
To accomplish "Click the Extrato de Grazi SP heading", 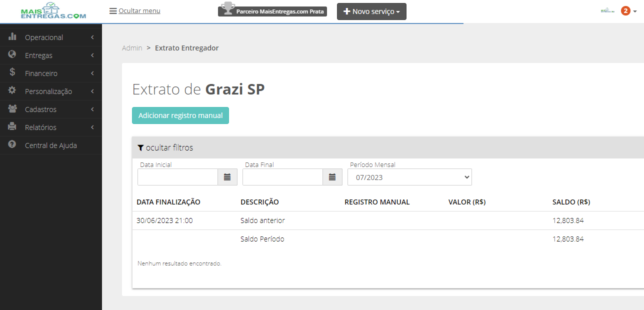I will (198, 89).
